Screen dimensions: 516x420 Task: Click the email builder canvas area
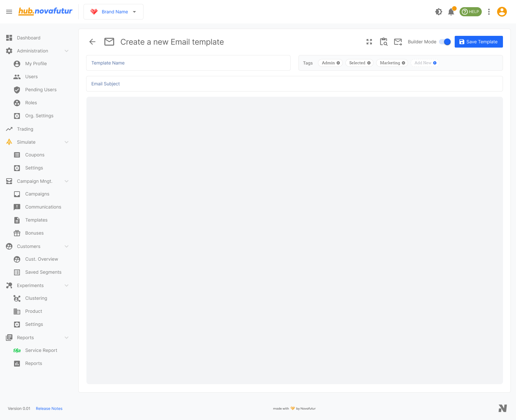294,240
